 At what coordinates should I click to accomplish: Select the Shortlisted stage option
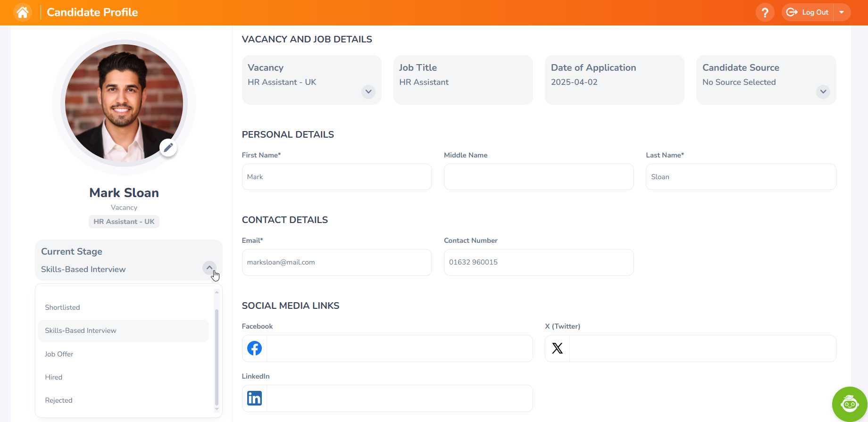point(63,307)
